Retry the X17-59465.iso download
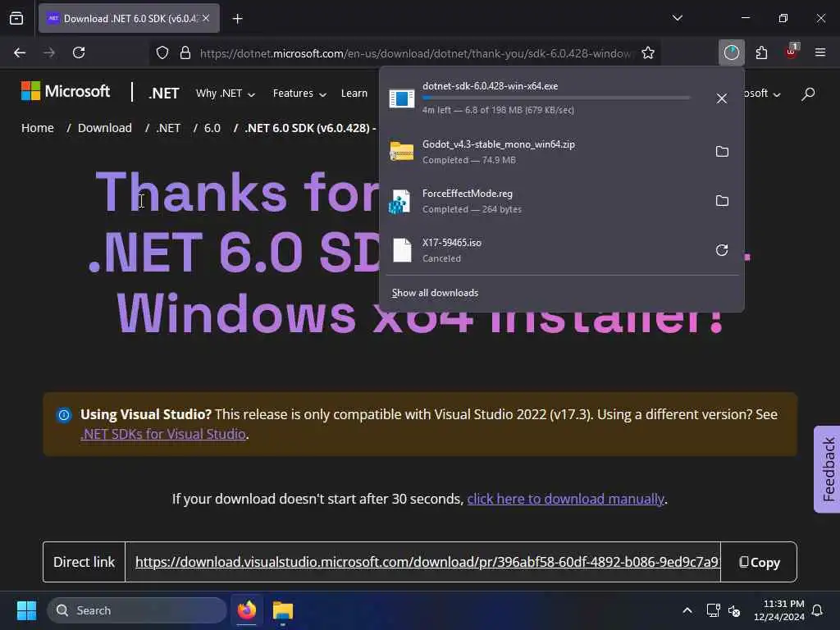 pyautogui.click(x=722, y=250)
